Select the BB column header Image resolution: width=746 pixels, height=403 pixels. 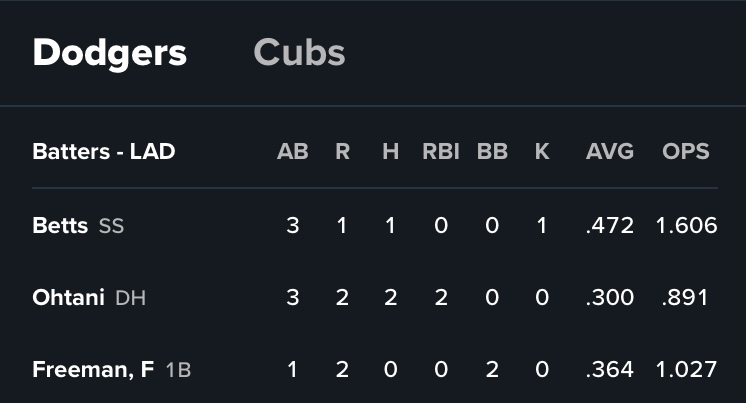(x=492, y=151)
